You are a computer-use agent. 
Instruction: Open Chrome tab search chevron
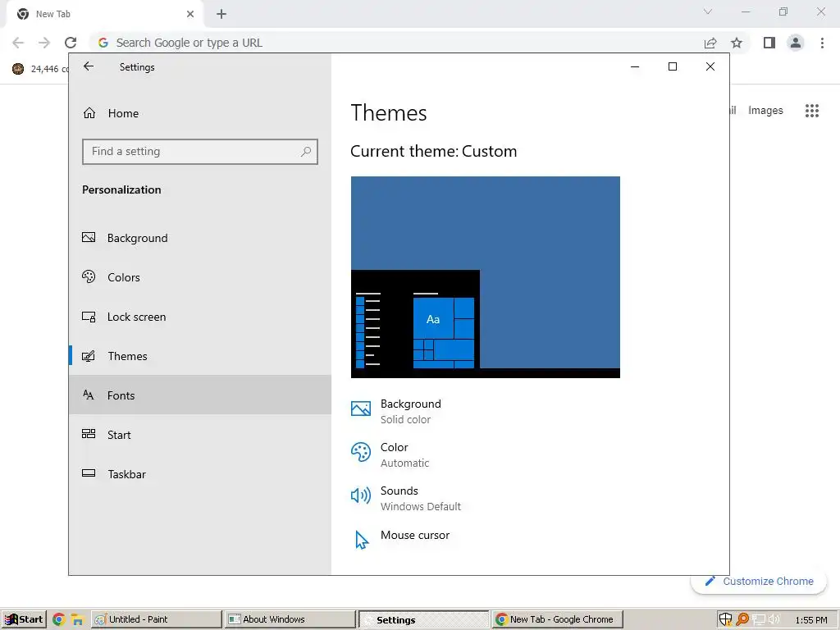(708, 11)
